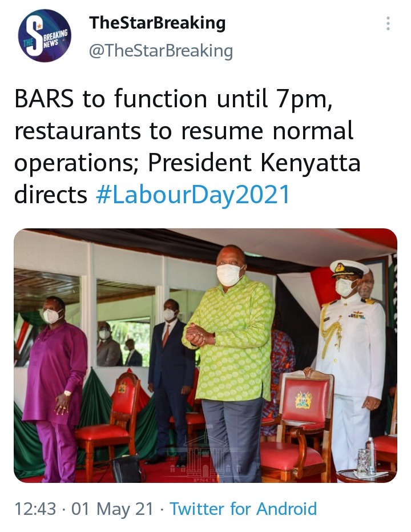The image size is (411, 532).
Task: Open the TheStarBreaking display name
Action: click(x=158, y=23)
